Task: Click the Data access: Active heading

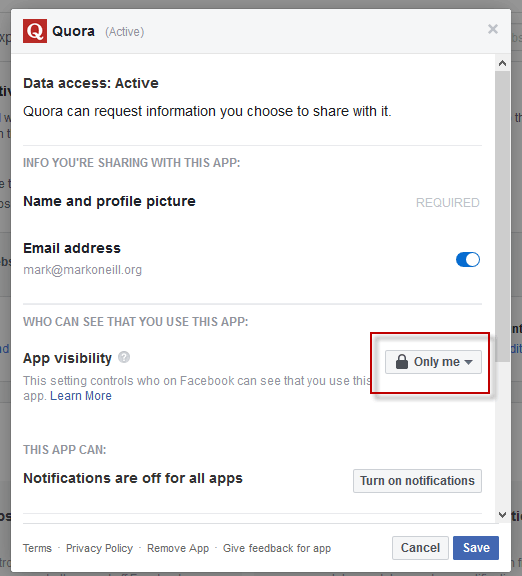Action: 91,83
